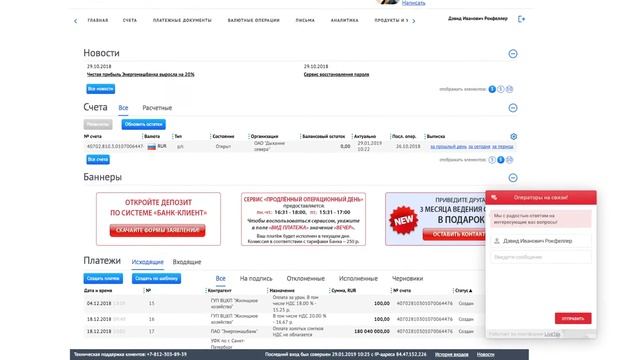
Task: Click the Russian flag icon in the RUR row
Action: [151, 147]
